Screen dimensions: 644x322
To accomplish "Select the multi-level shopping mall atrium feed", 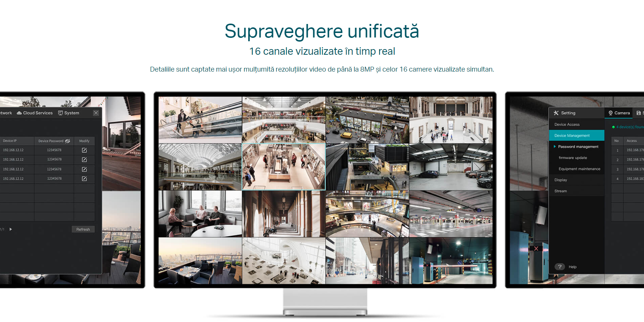I will pos(284,120).
